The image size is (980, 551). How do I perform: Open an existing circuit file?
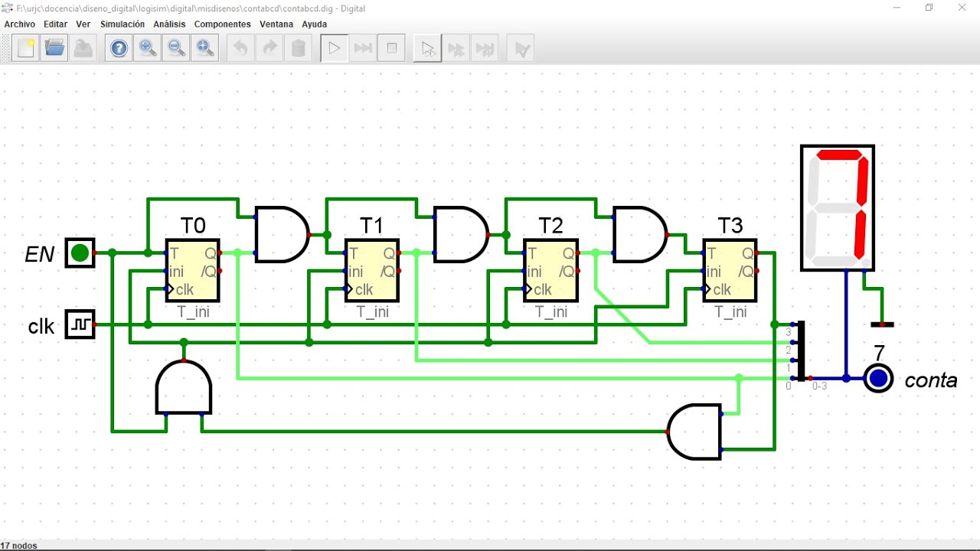54,48
